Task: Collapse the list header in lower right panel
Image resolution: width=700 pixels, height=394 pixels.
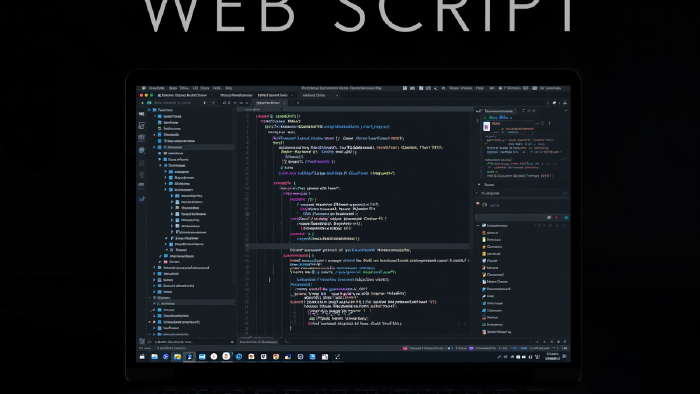Action: tap(479, 225)
